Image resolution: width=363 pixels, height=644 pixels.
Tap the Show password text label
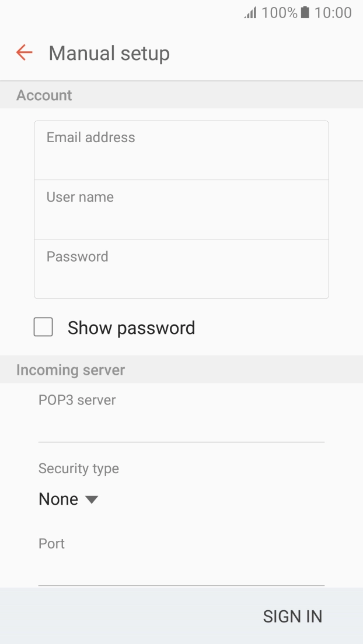[x=131, y=328]
